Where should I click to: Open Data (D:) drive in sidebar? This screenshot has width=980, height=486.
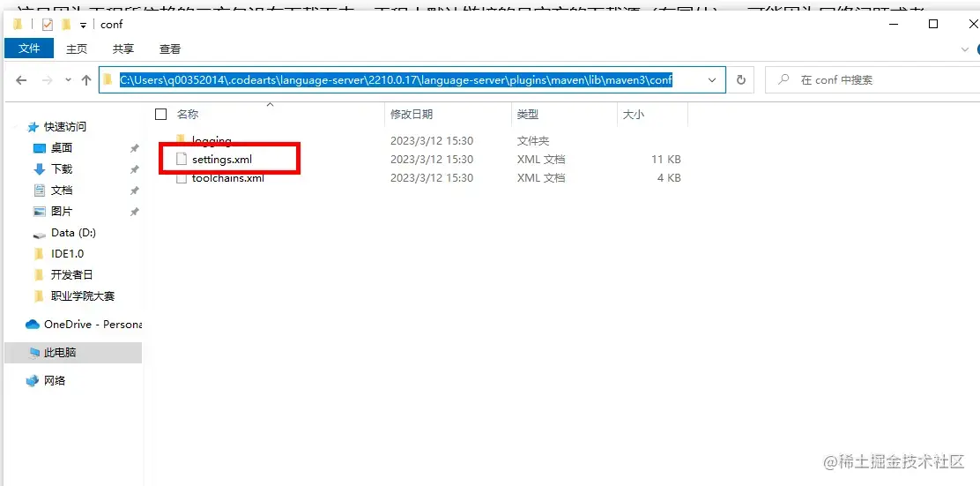click(73, 233)
